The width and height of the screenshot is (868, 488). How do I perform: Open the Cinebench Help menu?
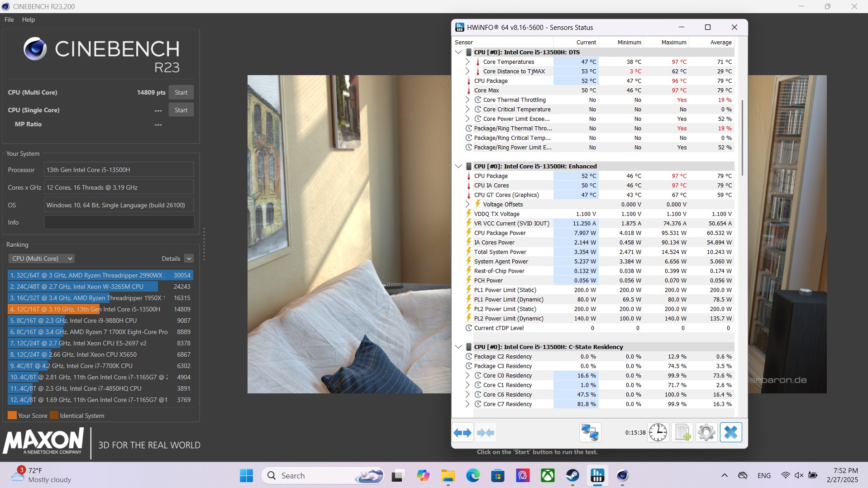(29, 19)
